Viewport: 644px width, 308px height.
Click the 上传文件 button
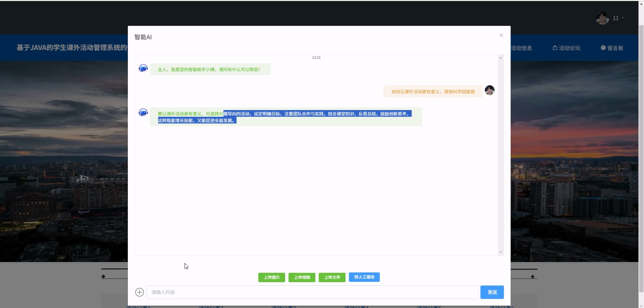click(332, 277)
